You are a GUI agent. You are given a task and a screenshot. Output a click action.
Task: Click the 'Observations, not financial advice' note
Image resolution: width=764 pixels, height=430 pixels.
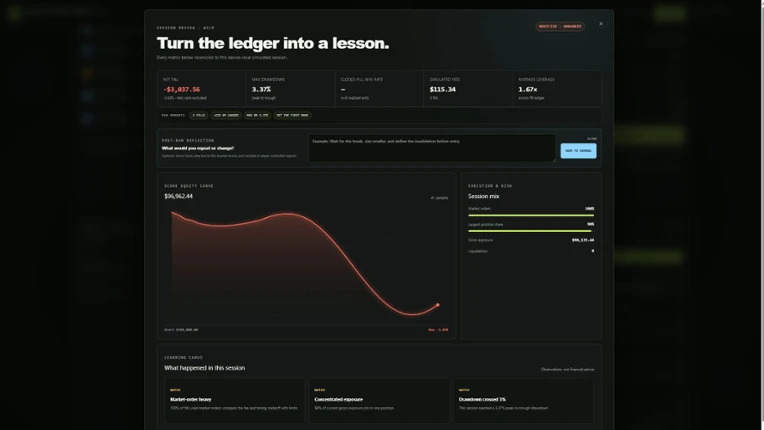point(567,370)
